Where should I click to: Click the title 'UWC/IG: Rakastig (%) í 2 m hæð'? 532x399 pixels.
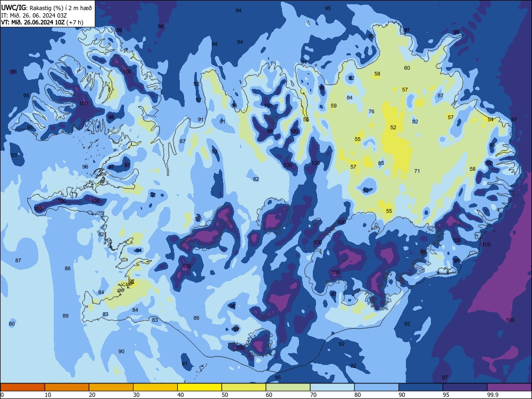pyautogui.click(x=46, y=7)
